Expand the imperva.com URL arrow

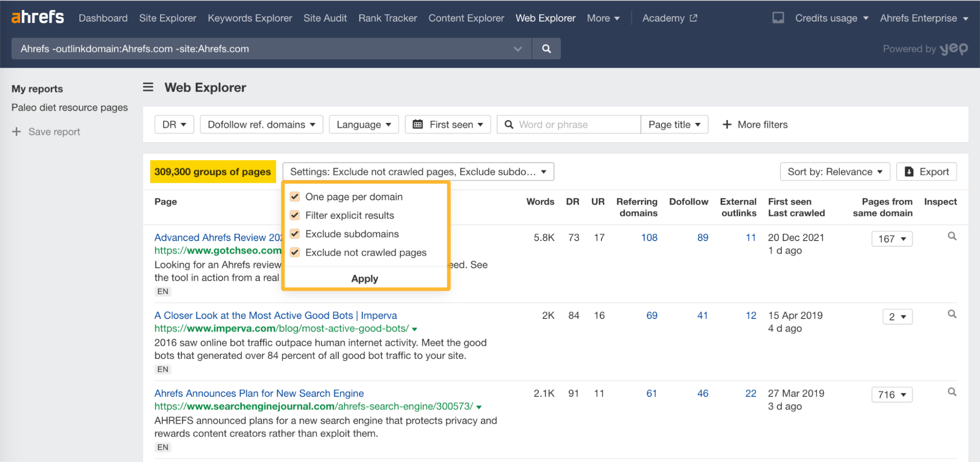(415, 329)
